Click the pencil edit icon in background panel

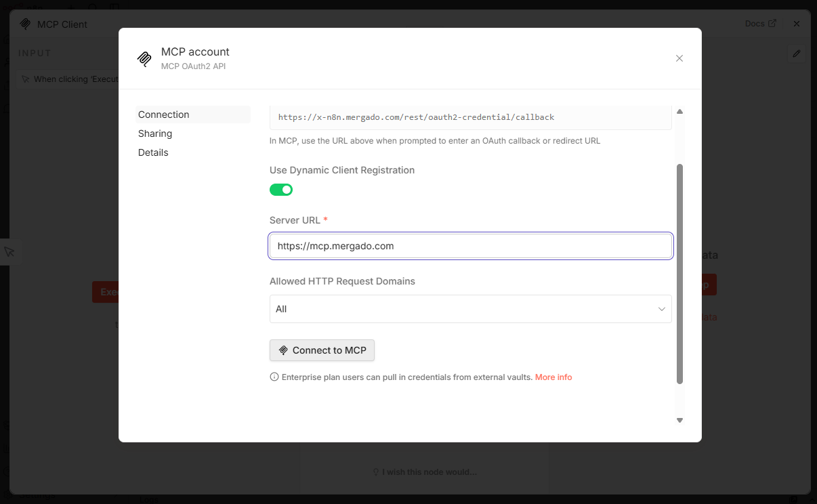point(797,54)
